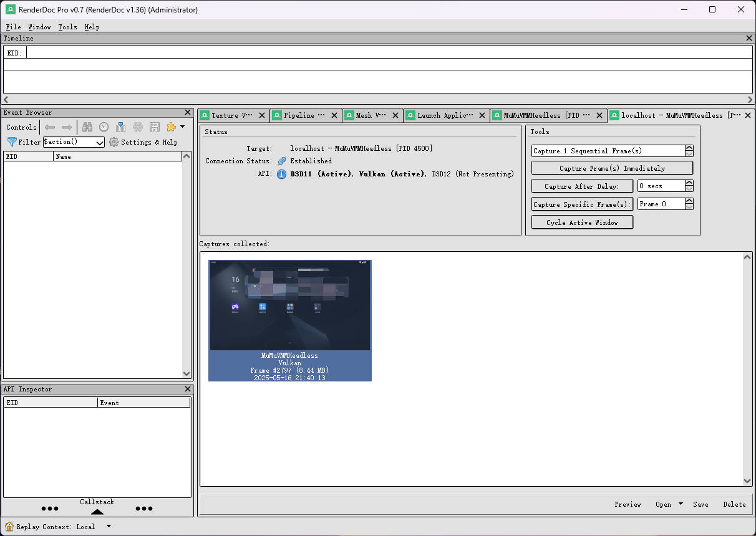Click the Preview button
This screenshot has height=536, width=756.
click(628, 504)
